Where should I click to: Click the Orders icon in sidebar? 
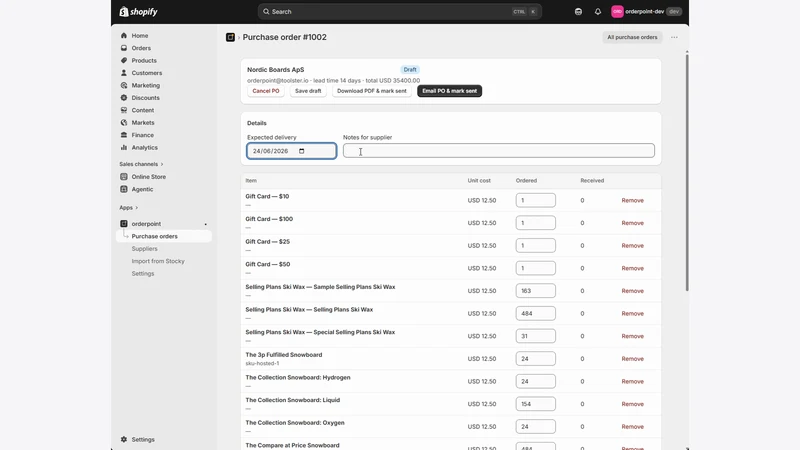[x=123, y=48]
